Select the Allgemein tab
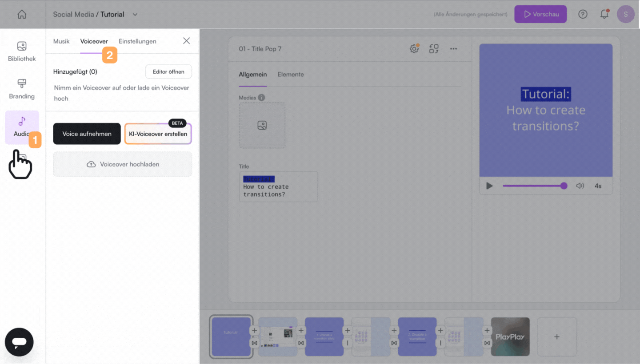This screenshot has width=640, height=364. 252,75
